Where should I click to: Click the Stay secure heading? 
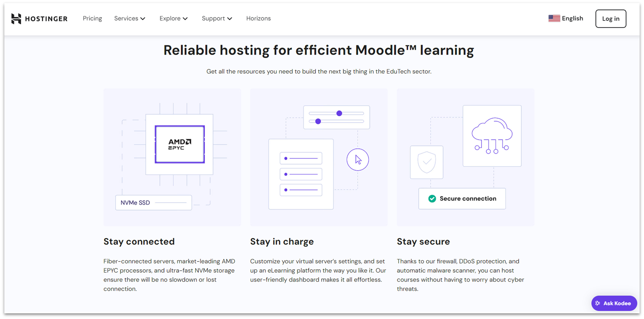pos(423,241)
